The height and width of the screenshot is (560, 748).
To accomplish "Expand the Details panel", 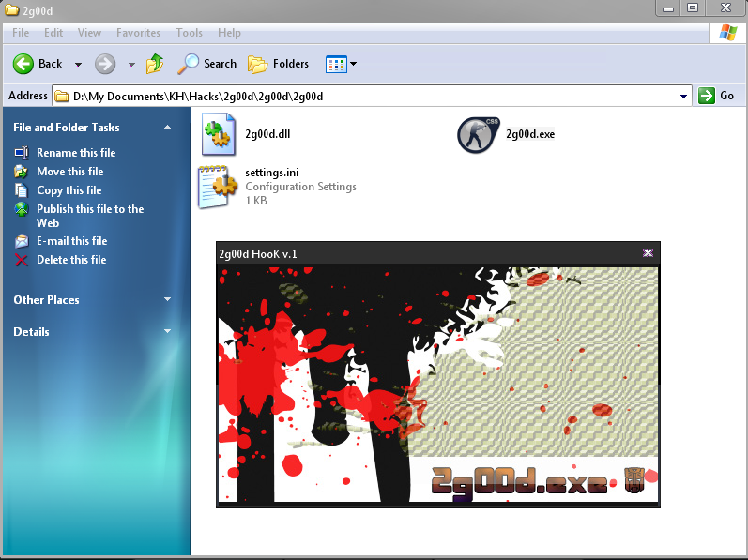I will (x=167, y=331).
